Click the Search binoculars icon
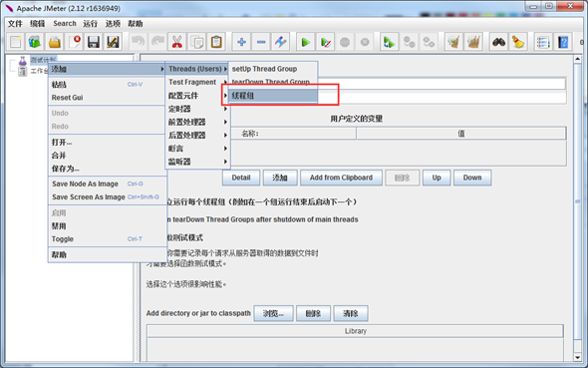The width and height of the screenshot is (588, 368). point(498,42)
